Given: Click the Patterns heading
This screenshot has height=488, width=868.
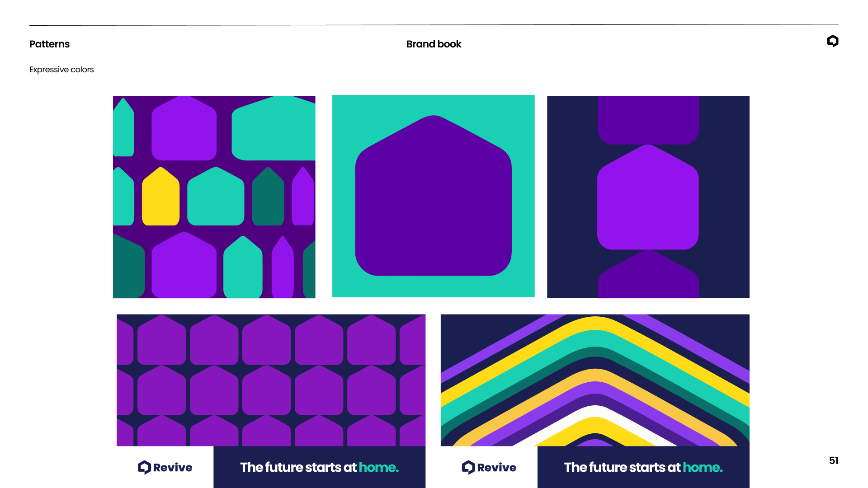Looking at the screenshot, I should point(49,44).
